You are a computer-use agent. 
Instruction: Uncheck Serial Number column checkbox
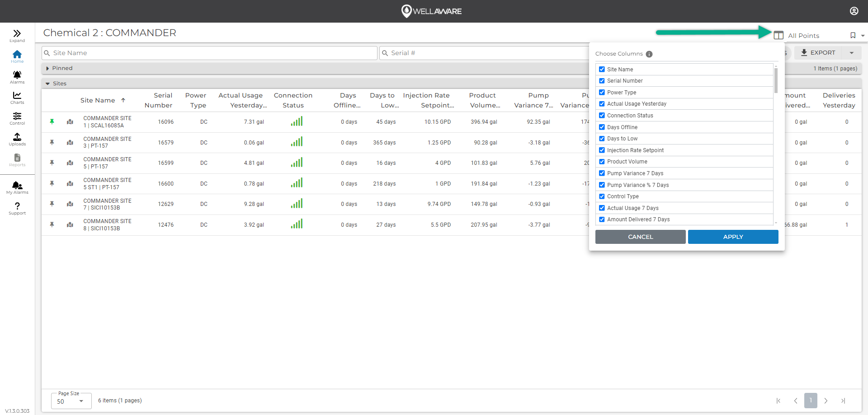point(602,81)
